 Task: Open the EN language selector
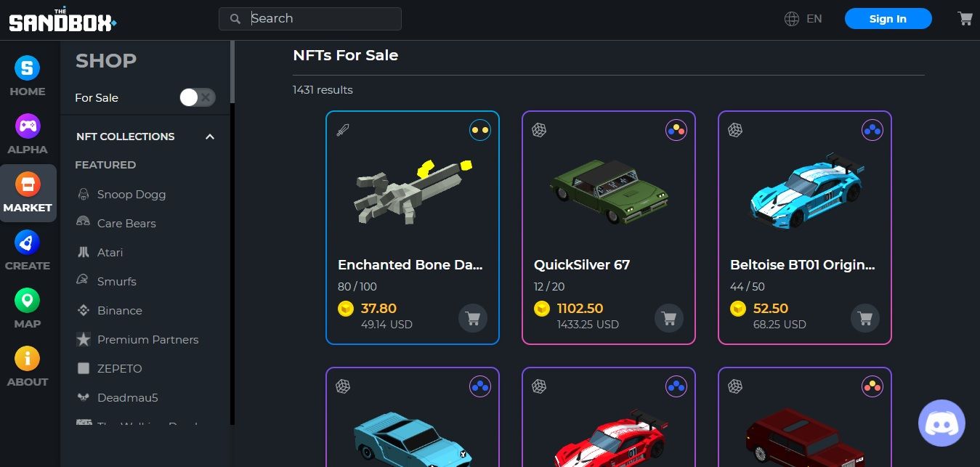tap(803, 19)
